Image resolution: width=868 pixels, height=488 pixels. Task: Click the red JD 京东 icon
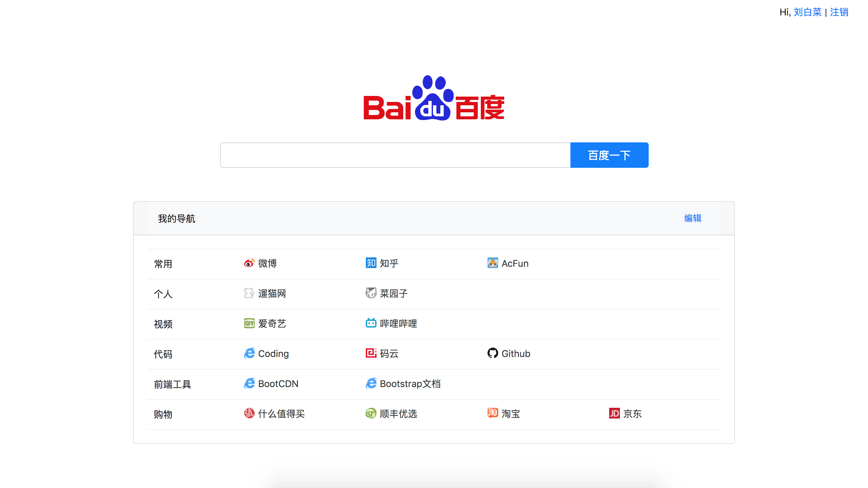point(614,413)
